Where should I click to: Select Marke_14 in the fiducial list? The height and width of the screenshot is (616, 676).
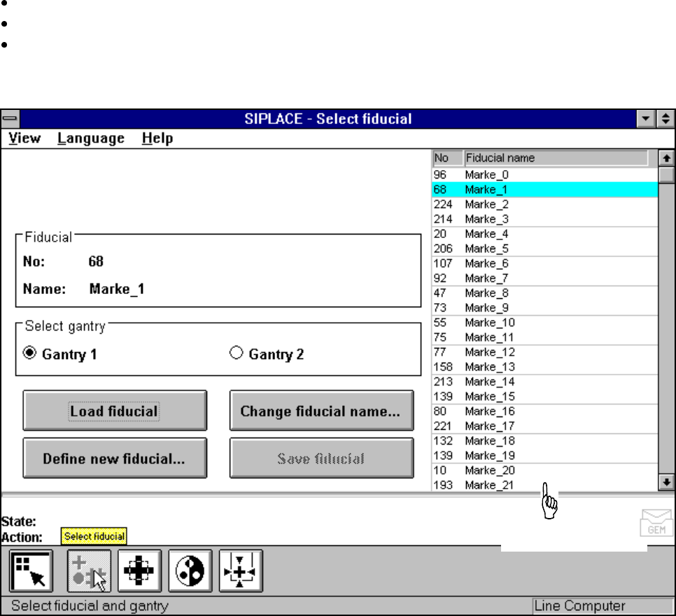[544, 381]
